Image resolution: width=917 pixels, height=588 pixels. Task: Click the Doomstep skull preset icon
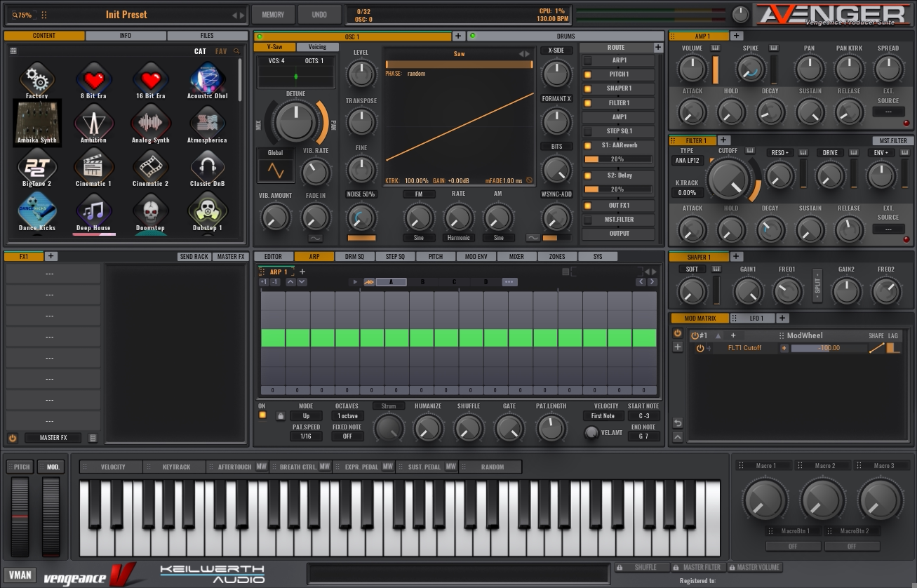(x=149, y=210)
